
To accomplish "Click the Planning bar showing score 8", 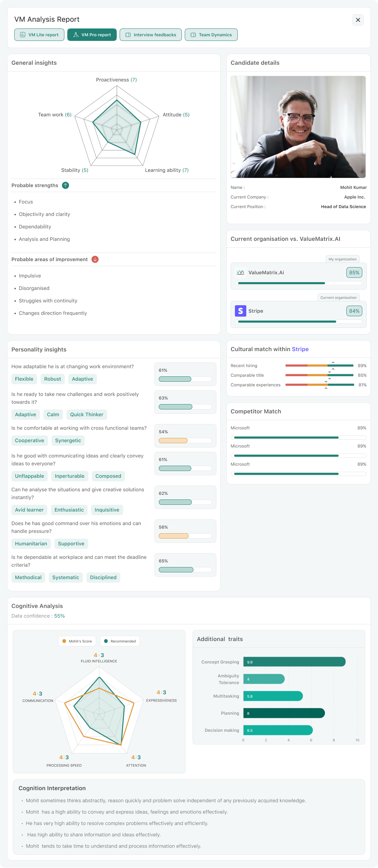I will pos(284,713).
